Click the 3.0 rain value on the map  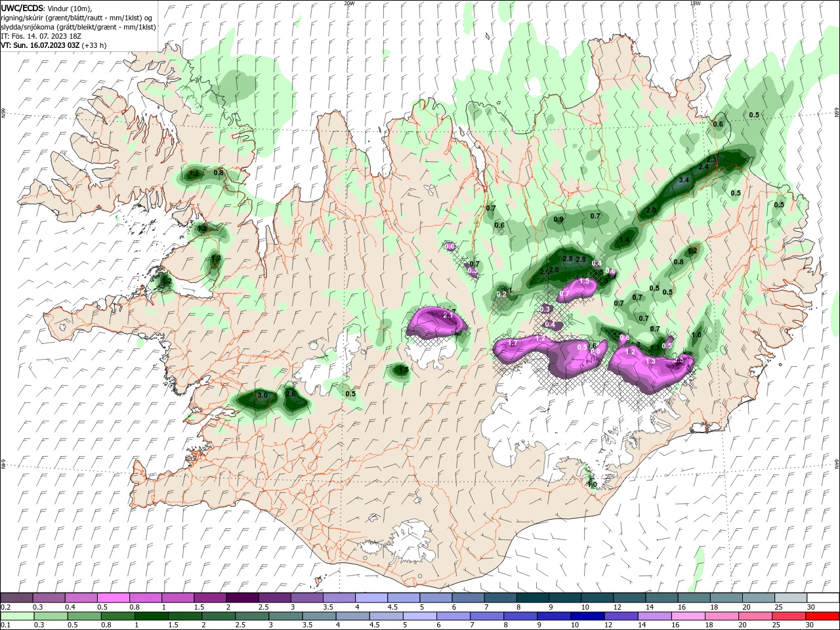262,395
